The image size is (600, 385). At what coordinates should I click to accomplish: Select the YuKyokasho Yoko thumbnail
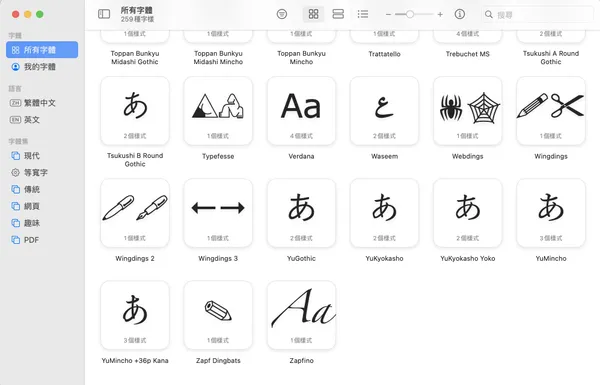pyautogui.click(x=468, y=213)
